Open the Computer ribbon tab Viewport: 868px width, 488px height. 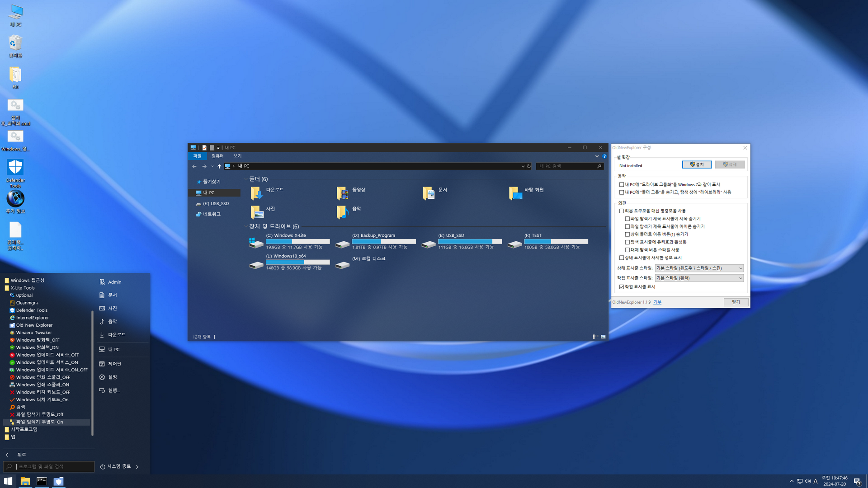click(x=217, y=156)
